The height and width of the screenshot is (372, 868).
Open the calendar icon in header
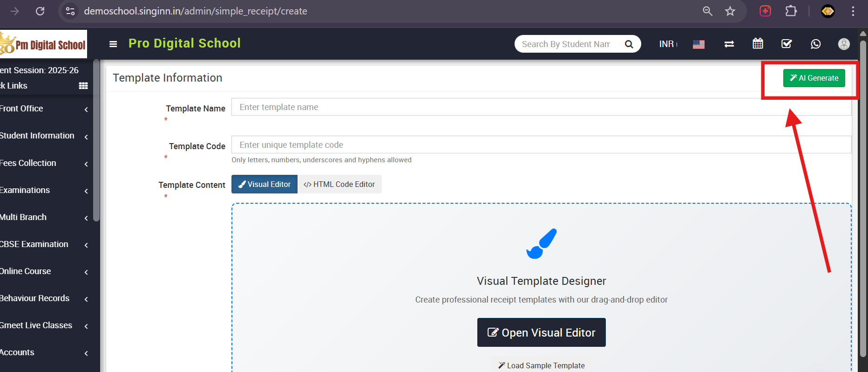pos(758,44)
